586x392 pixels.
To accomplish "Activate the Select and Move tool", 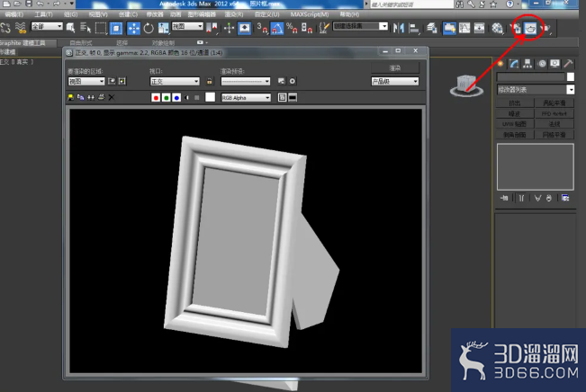I will tap(133, 28).
